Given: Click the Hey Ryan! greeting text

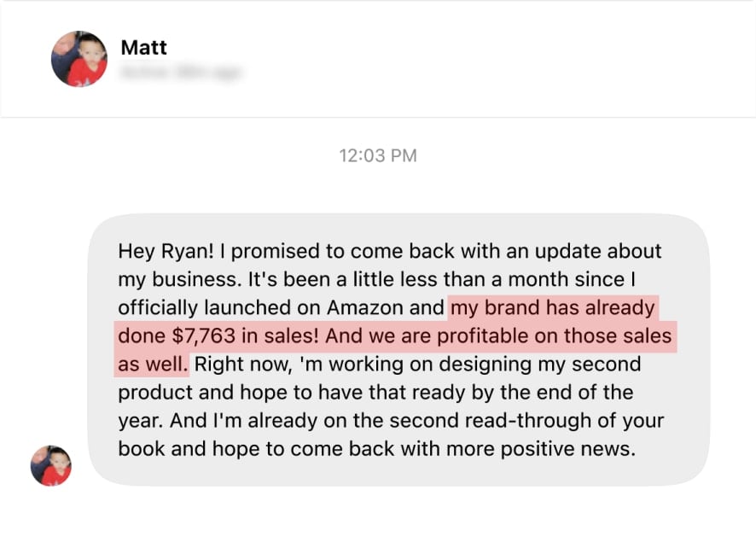Looking at the screenshot, I should 166,251.
